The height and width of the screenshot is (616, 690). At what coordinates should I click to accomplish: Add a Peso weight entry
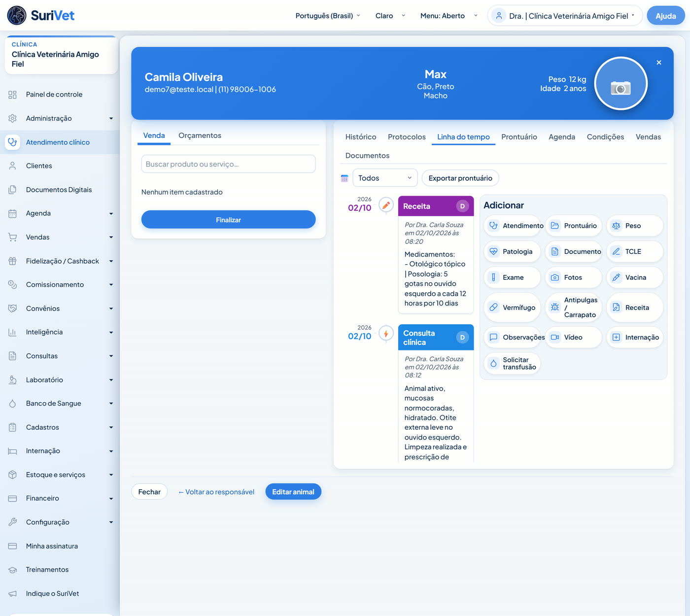[x=635, y=226]
